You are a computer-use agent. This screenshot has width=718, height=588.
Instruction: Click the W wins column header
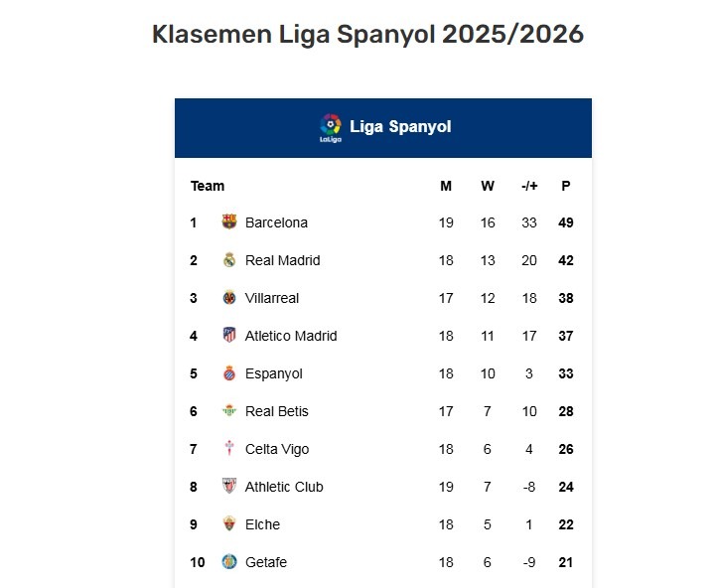click(x=488, y=186)
